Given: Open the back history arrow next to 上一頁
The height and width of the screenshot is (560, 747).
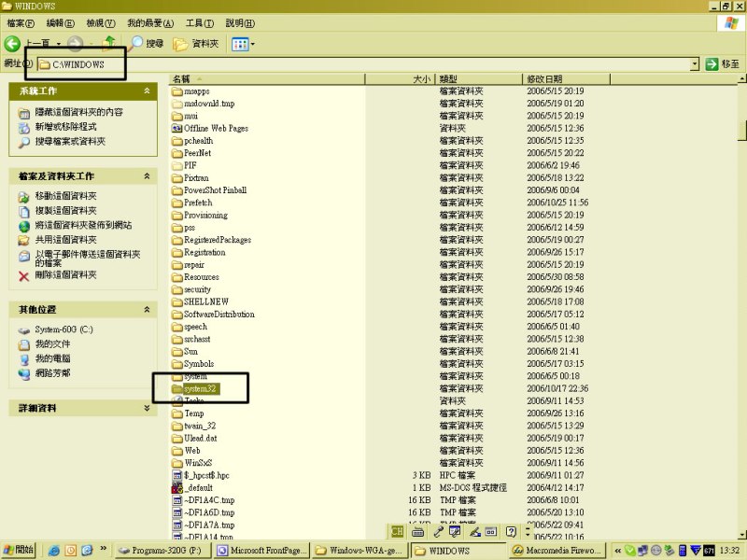Looking at the screenshot, I should [x=59, y=44].
